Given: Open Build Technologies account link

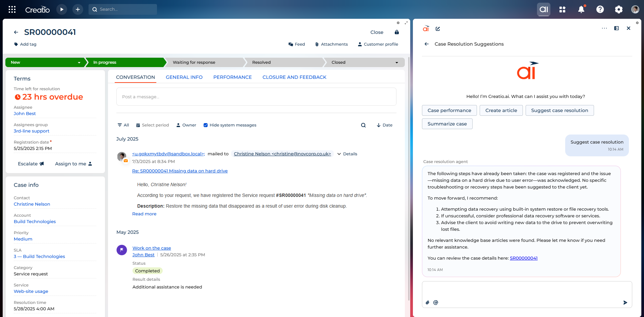Looking at the screenshot, I should [x=35, y=221].
